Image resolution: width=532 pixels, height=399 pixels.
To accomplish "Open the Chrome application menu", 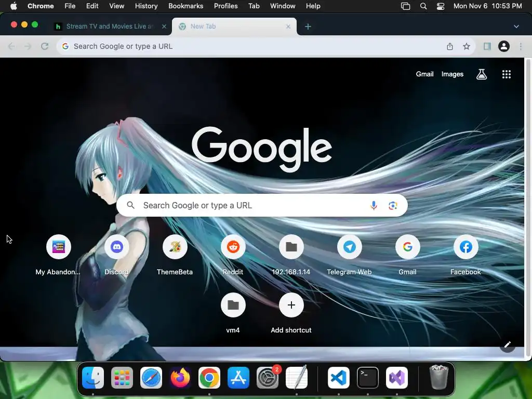I will coord(41,6).
